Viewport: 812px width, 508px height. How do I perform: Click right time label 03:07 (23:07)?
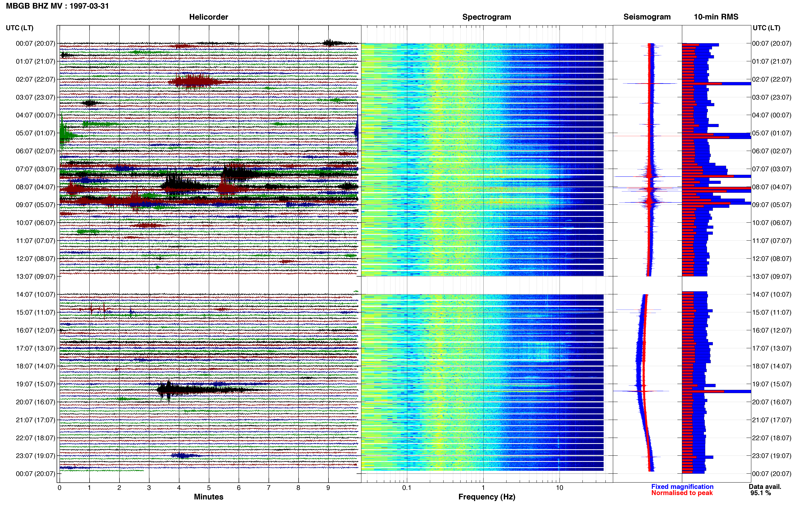(772, 97)
